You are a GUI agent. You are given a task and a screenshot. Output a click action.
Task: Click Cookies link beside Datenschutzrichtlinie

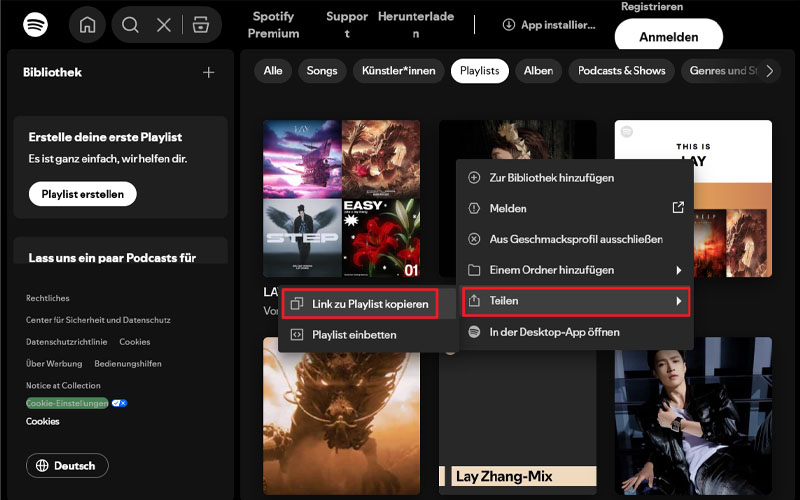[135, 342]
